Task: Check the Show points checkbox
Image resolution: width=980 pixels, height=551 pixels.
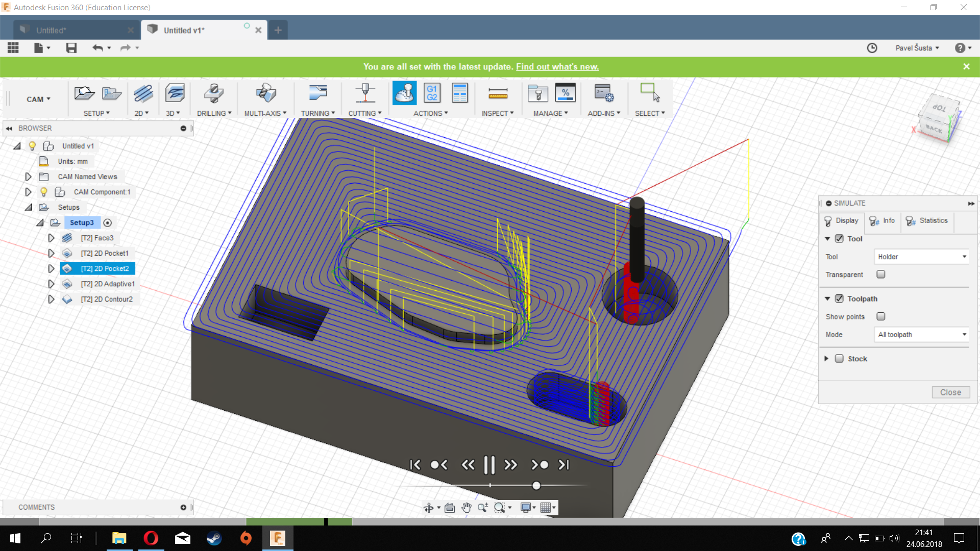Action: (881, 317)
